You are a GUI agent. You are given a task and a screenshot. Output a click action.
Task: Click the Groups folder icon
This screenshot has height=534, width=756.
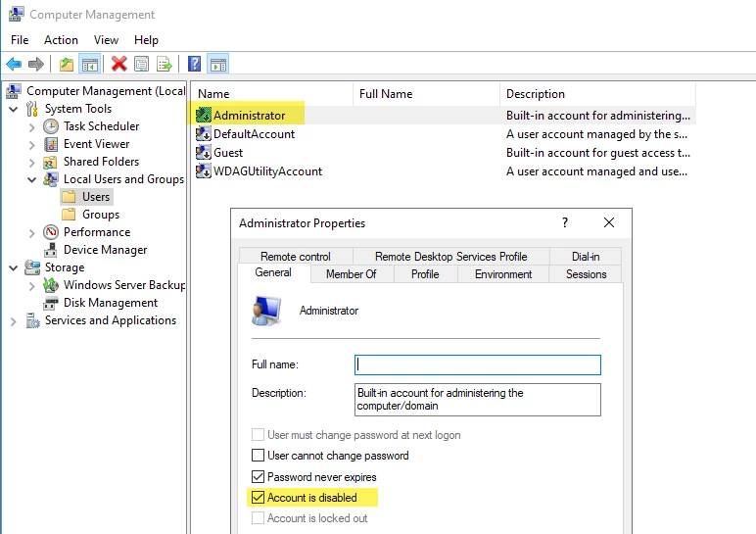click(x=69, y=215)
